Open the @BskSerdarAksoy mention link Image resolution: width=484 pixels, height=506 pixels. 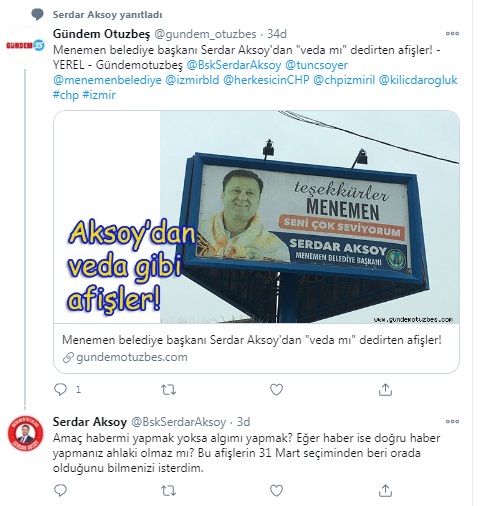[234, 65]
